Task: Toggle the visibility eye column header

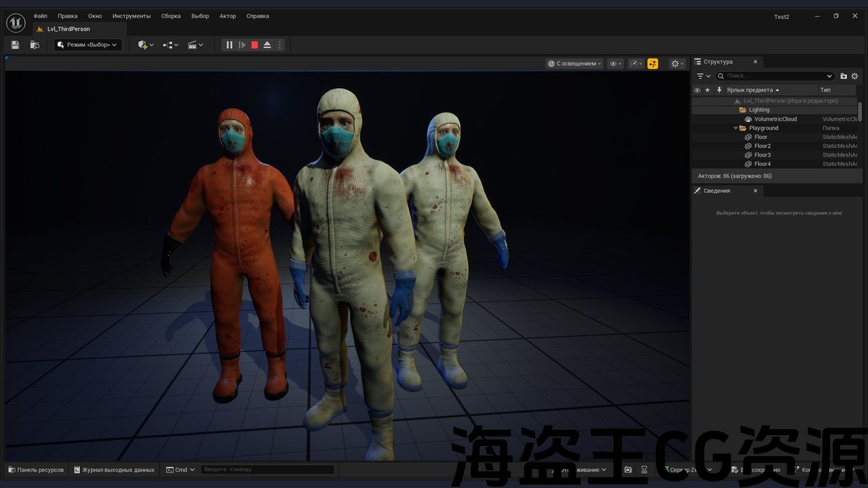Action: coord(697,90)
